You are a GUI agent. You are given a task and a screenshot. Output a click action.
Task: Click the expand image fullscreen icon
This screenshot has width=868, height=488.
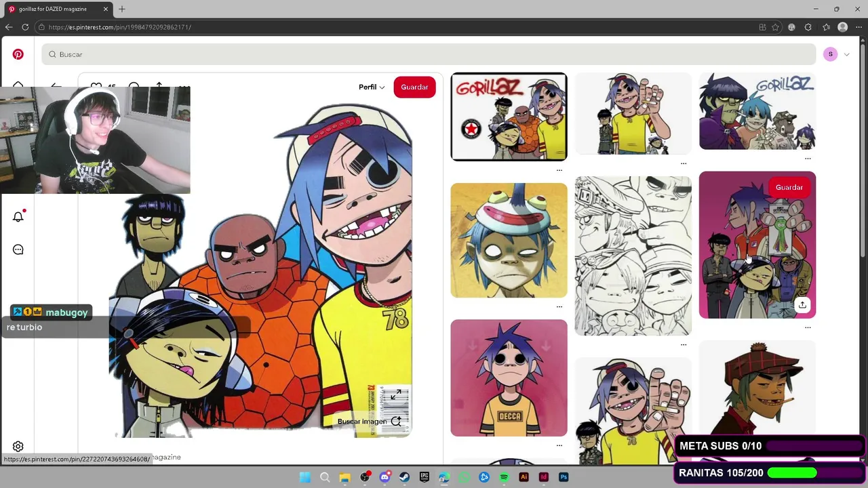coord(396,394)
